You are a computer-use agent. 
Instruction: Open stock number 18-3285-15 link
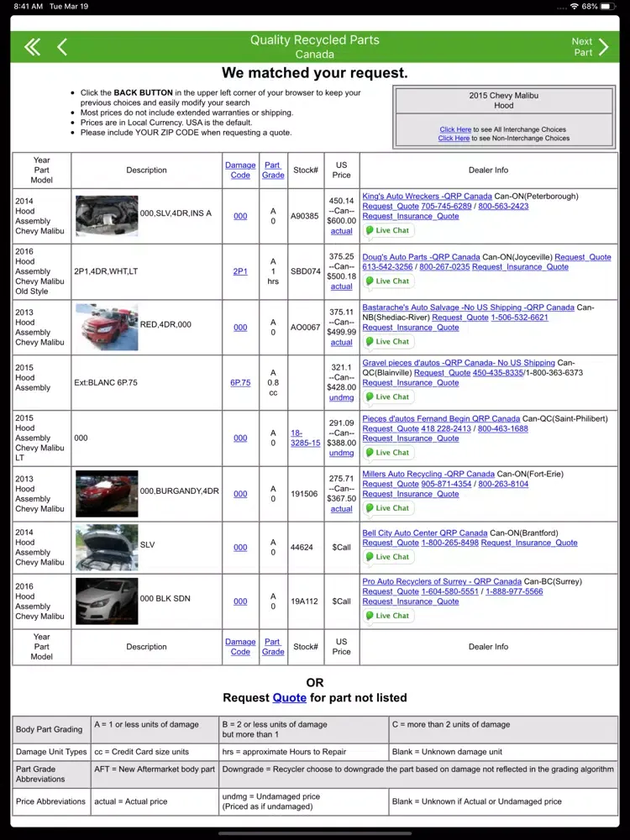click(x=306, y=438)
